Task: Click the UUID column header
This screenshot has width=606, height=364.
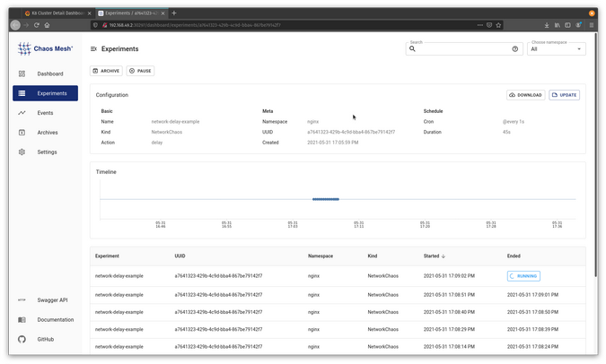Action: point(180,256)
